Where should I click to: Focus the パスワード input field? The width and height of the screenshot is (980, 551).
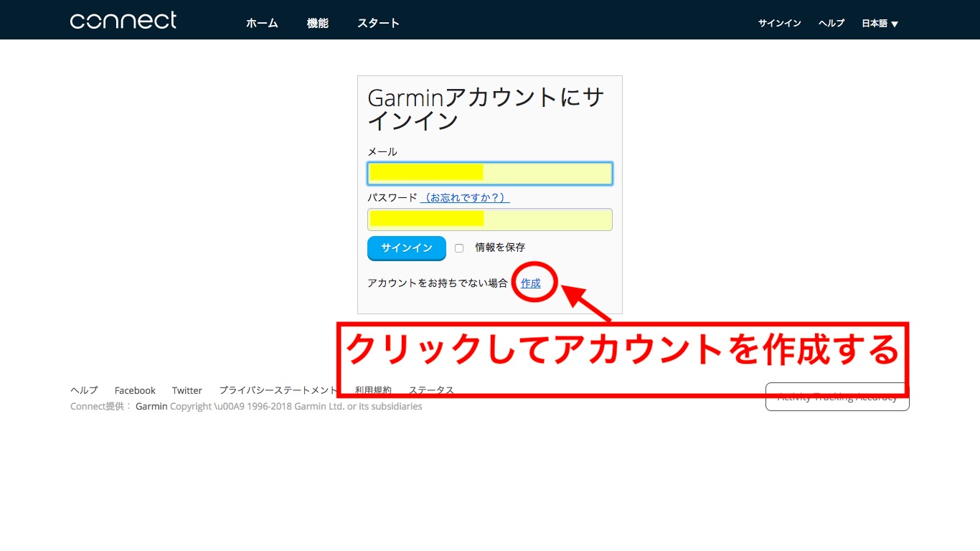click(490, 220)
